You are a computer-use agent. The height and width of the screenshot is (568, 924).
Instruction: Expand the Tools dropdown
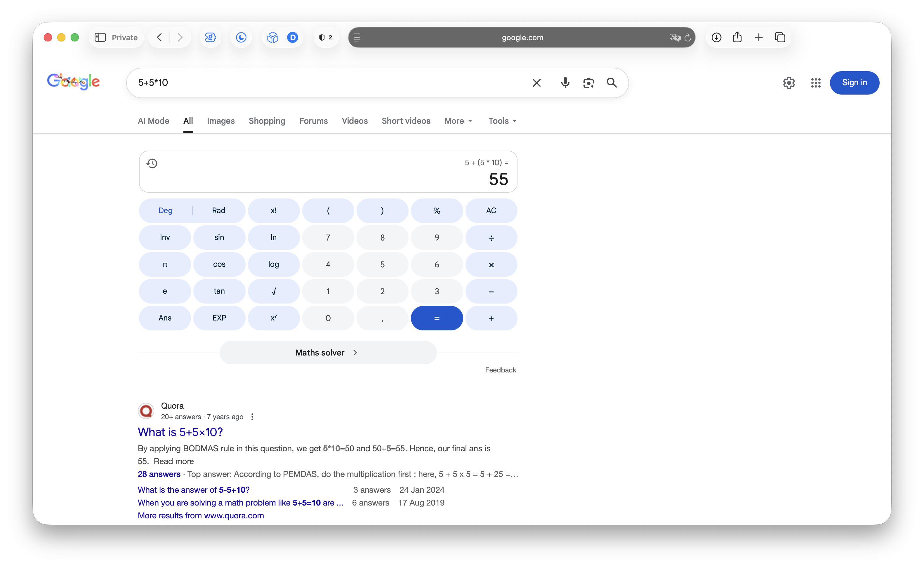tap(502, 121)
